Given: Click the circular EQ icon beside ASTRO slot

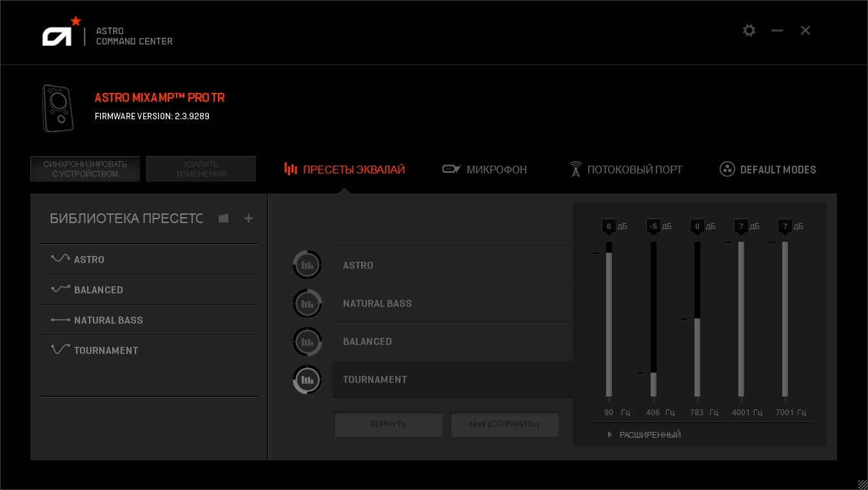Looking at the screenshot, I should point(307,265).
